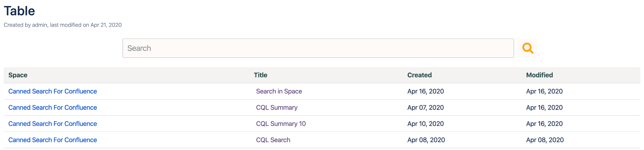Click the Created column header
This screenshot has height=150, width=644.
pyautogui.click(x=419, y=75)
